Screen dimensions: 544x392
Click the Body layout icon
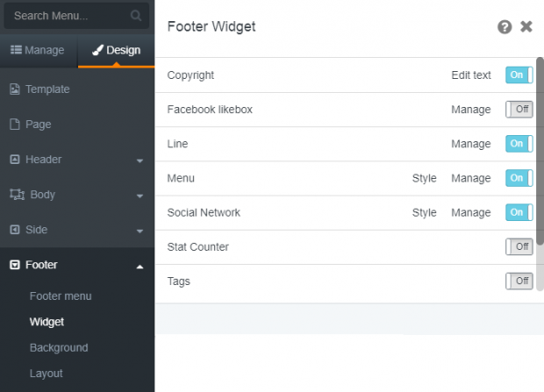tap(17, 195)
